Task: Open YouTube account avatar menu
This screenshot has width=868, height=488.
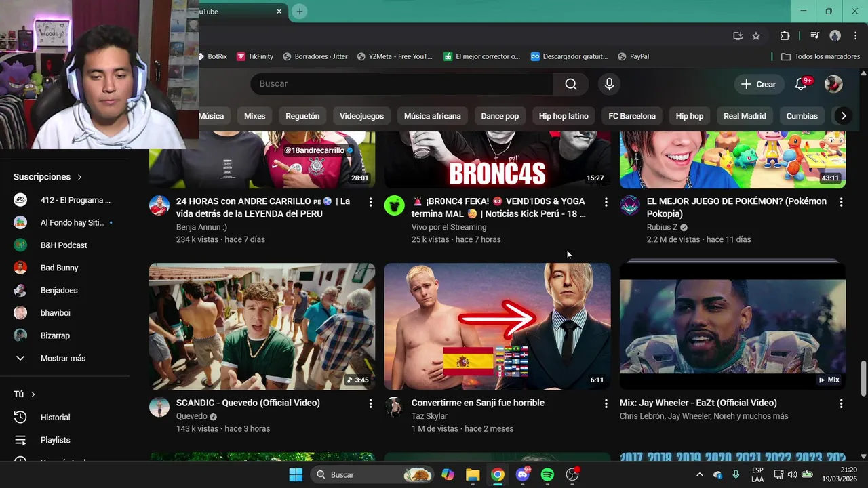Action: click(x=833, y=84)
